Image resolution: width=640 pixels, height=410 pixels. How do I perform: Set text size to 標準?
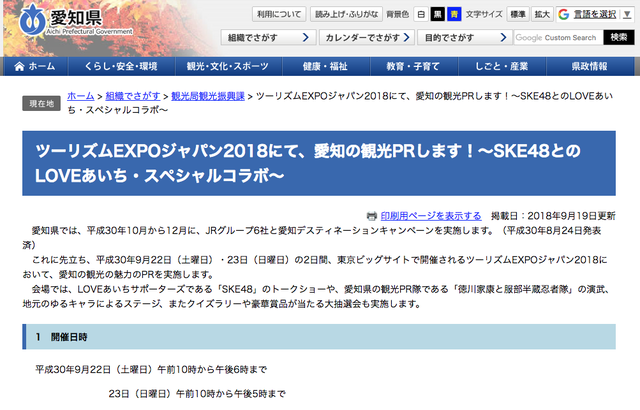[x=518, y=14]
